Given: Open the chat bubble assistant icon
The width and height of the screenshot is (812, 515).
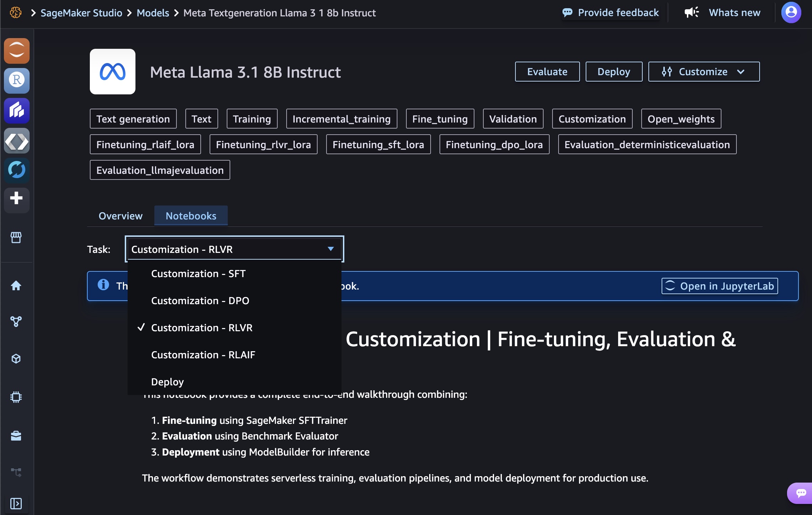Looking at the screenshot, I should 801,493.
